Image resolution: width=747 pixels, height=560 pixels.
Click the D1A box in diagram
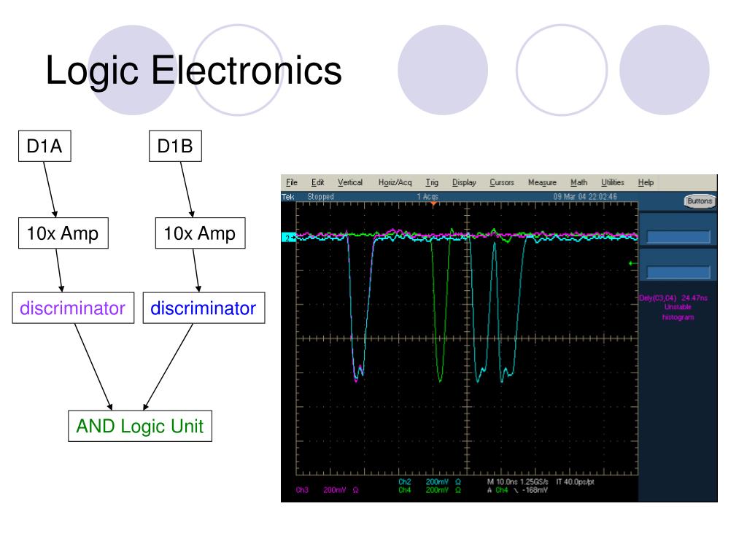tap(44, 146)
